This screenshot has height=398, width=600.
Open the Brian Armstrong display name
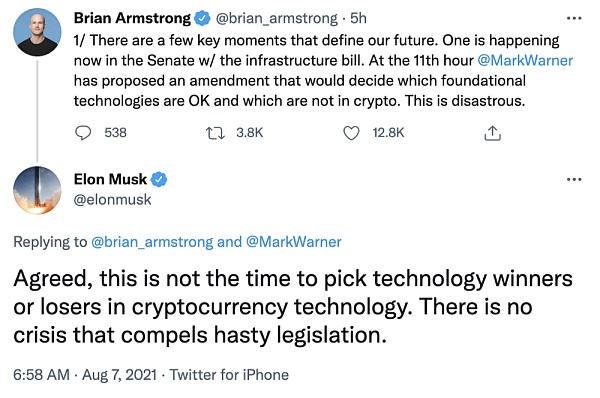[x=132, y=18]
